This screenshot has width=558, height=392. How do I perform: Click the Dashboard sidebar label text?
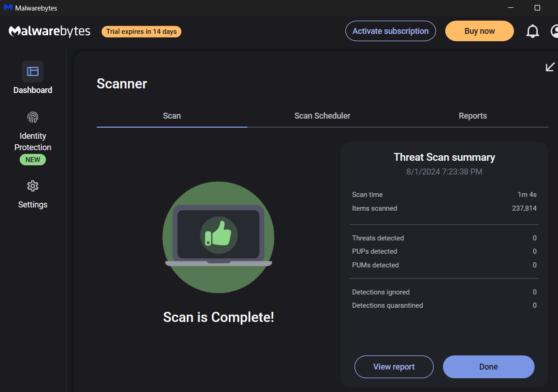[33, 90]
